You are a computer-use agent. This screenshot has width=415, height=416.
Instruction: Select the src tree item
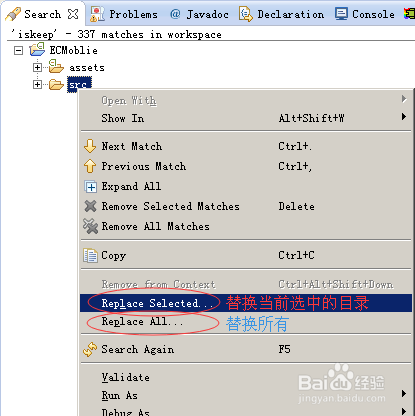(x=79, y=85)
